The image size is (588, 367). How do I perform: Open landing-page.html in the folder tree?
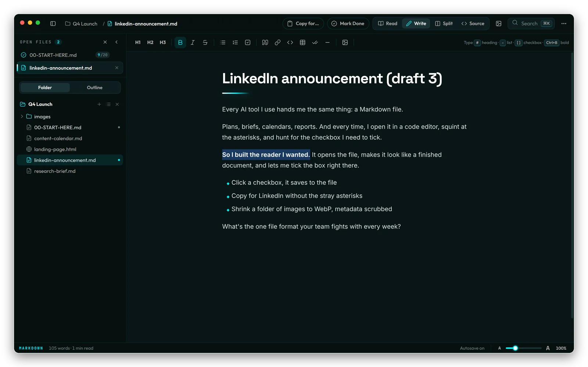coord(70,149)
